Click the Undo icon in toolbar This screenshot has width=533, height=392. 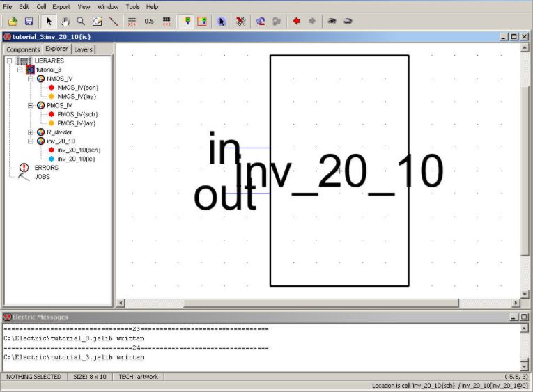(261, 21)
